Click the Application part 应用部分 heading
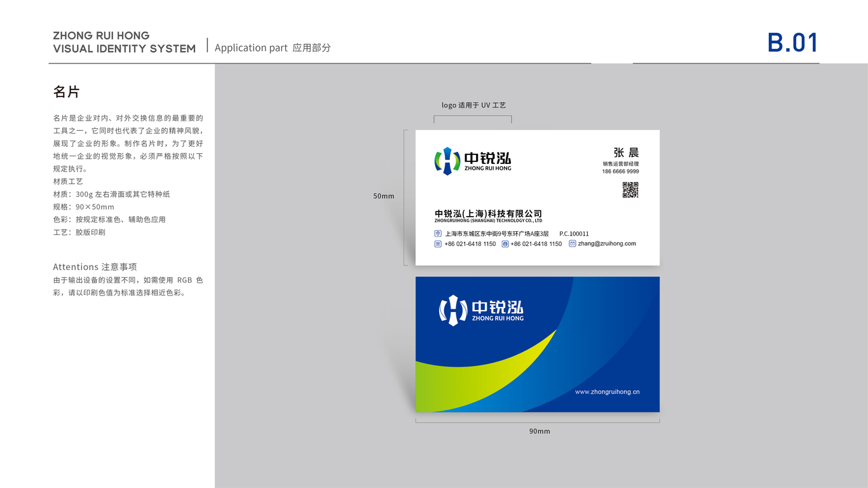Image resolution: width=868 pixels, height=488 pixels. coord(273,48)
